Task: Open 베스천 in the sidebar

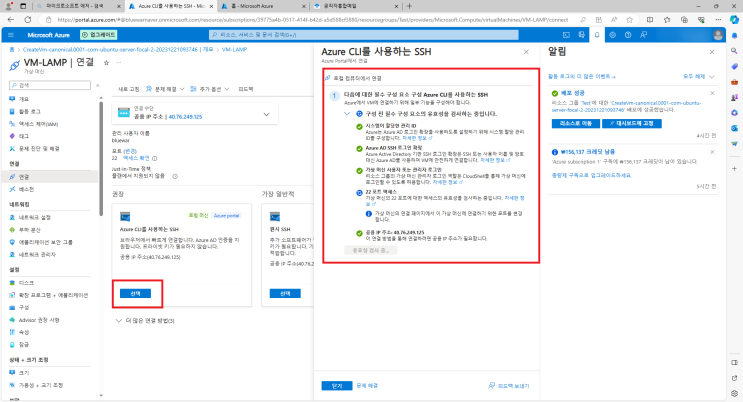Action: (x=26, y=189)
